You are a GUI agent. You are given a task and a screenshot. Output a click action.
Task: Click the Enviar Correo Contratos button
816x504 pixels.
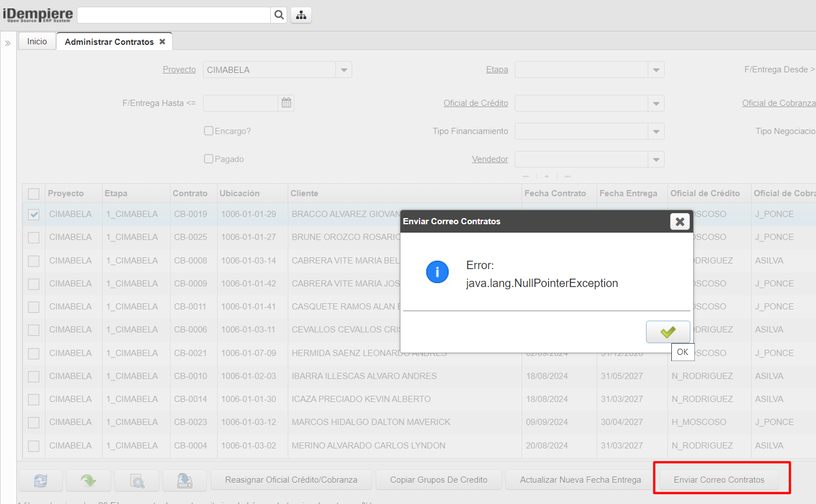(719, 480)
